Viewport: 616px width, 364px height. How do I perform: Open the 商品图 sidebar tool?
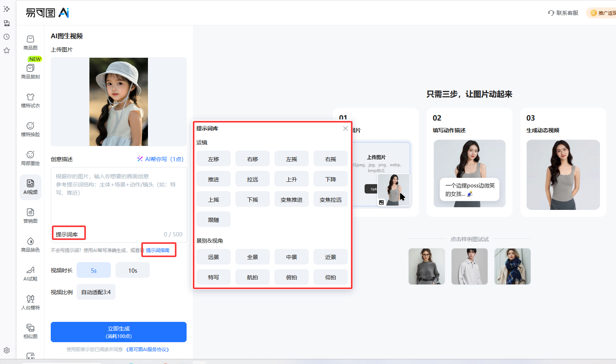pos(30,43)
